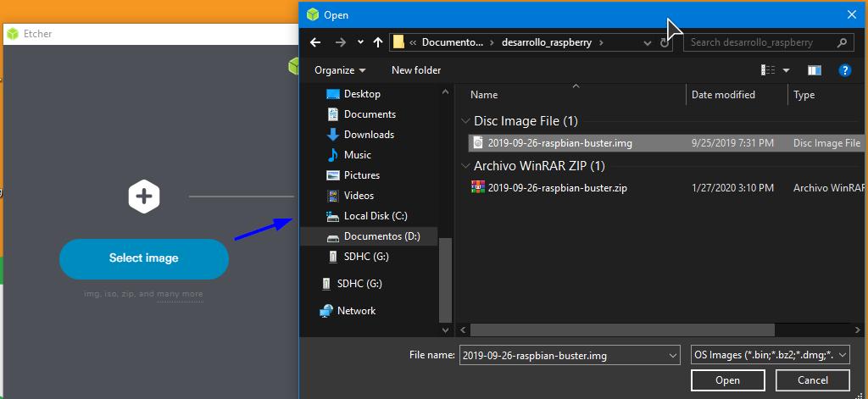Open the OS Images file type dropdown

point(771,355)
